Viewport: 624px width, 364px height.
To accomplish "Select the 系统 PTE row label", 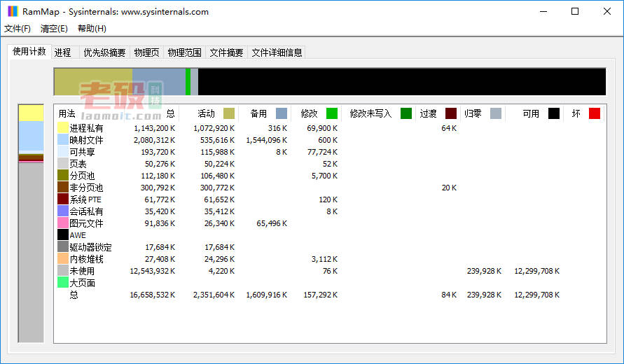I will (x=85, y=199).
